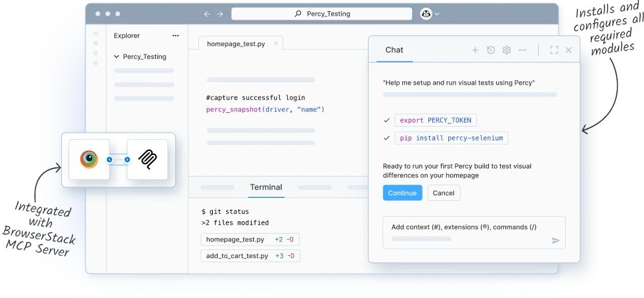Click the percy_snapshot code line
Screen dimensions: 644x298
265,110
